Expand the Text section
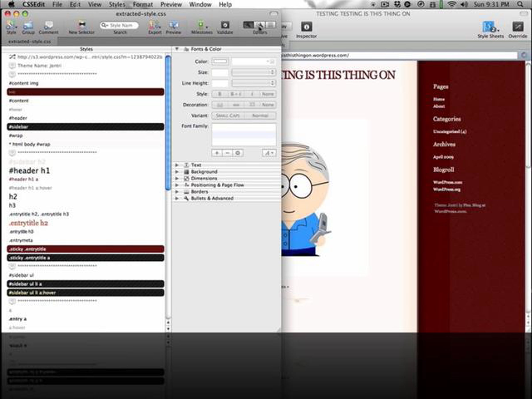The image size is (532, 399). 177,165
